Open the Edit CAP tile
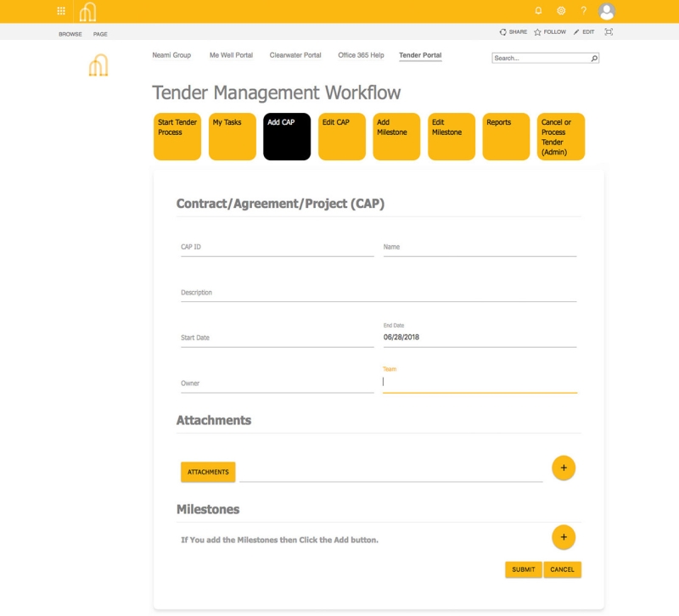The height and width of the screenshot is (616, 679). coord(342,137)
